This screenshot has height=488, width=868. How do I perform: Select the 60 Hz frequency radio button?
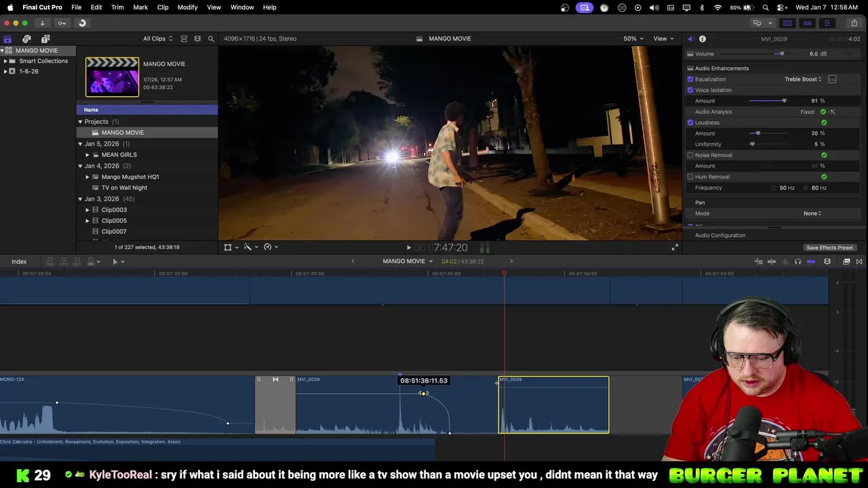[x=806, y=188]
